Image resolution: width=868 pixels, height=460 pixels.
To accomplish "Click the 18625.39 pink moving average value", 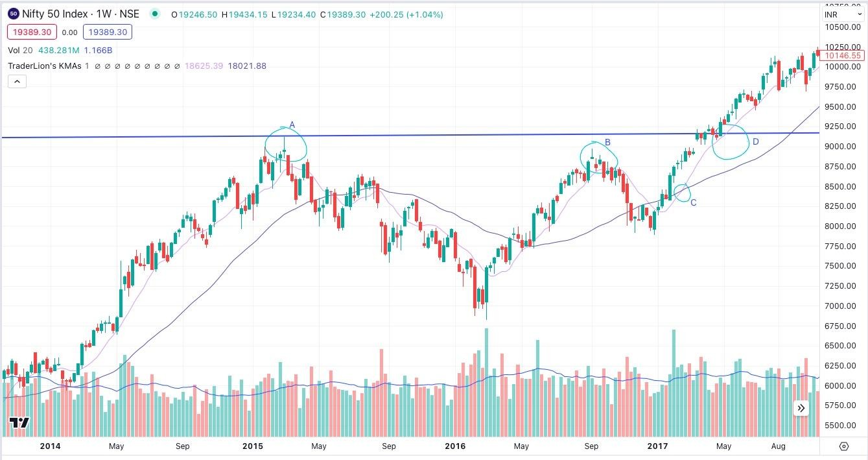I will (x=203, y=66).
